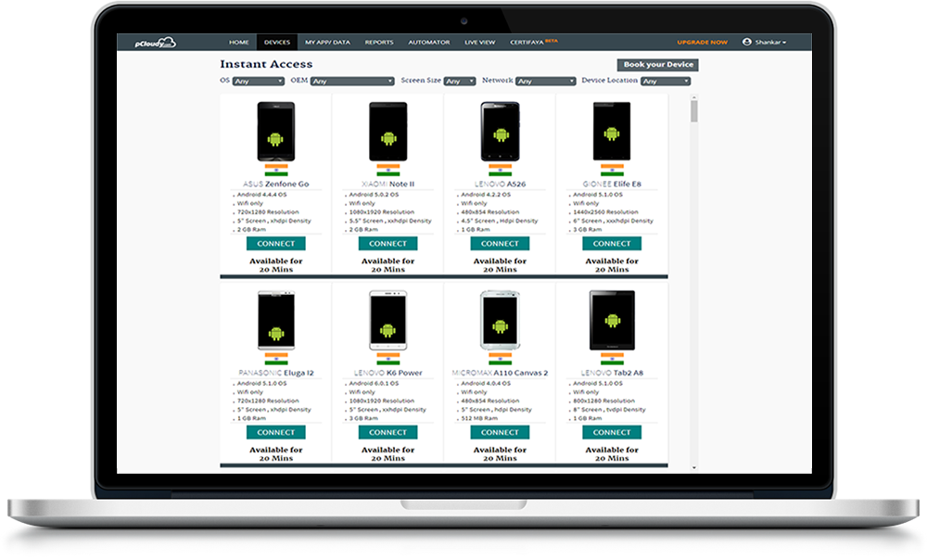Expand the OEM filter dropdown
The width and height of the screenshot is (927, 560).
point(352,82)
